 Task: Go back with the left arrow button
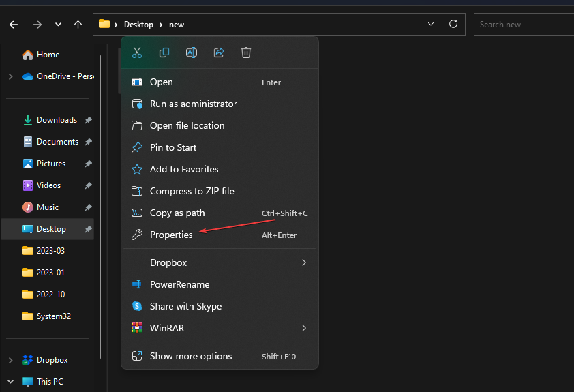click(x=14, y=25)
